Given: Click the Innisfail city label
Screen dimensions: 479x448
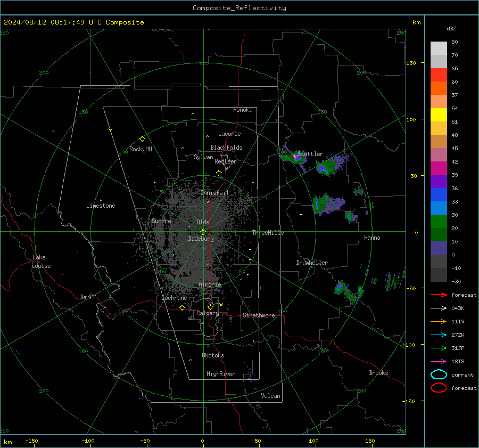Looking at the screenshot, I should pos(214,193).
